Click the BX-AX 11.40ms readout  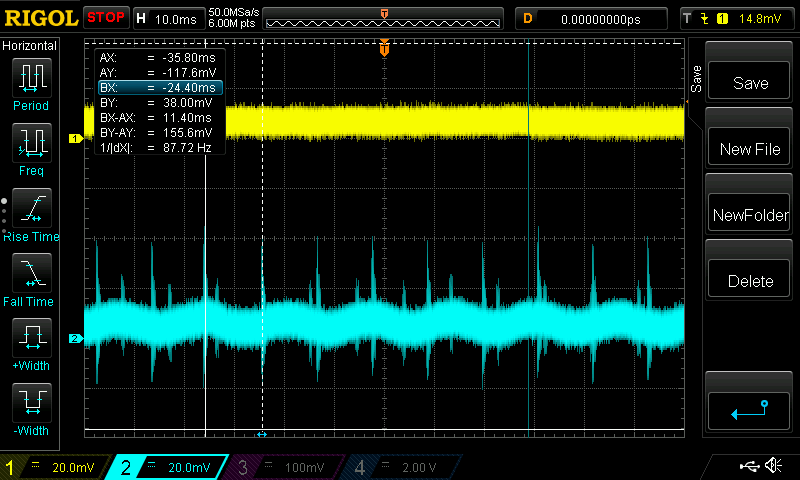158,118
